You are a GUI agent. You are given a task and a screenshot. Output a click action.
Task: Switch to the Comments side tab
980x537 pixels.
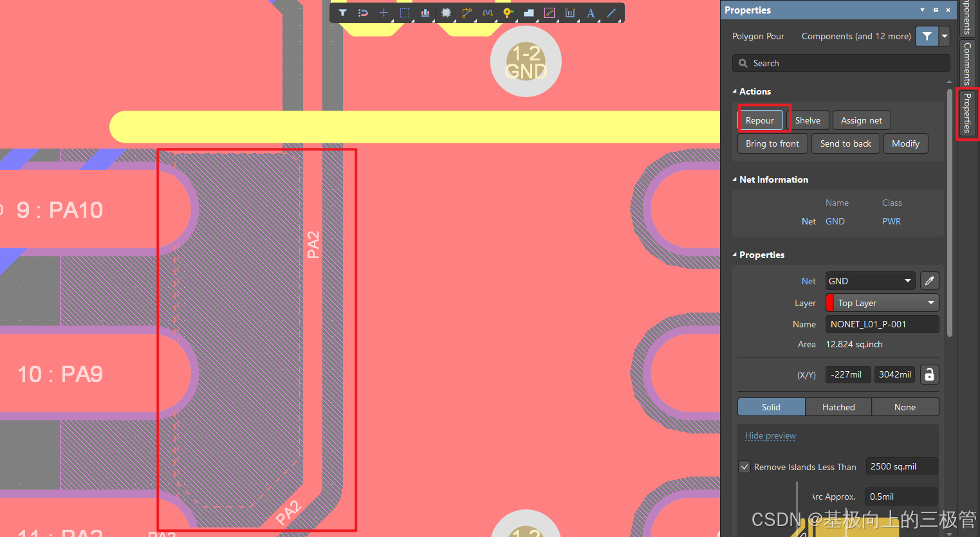point(967,63)
